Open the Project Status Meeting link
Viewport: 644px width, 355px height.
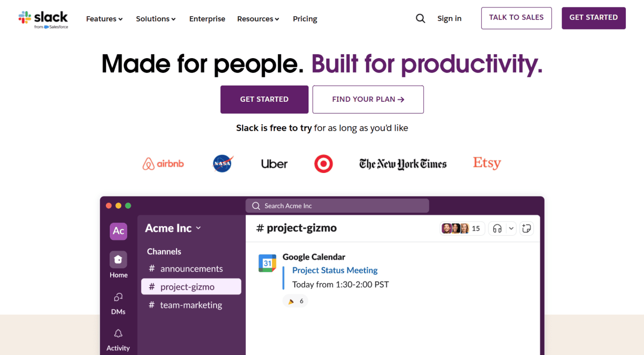(x=335, y=270)
